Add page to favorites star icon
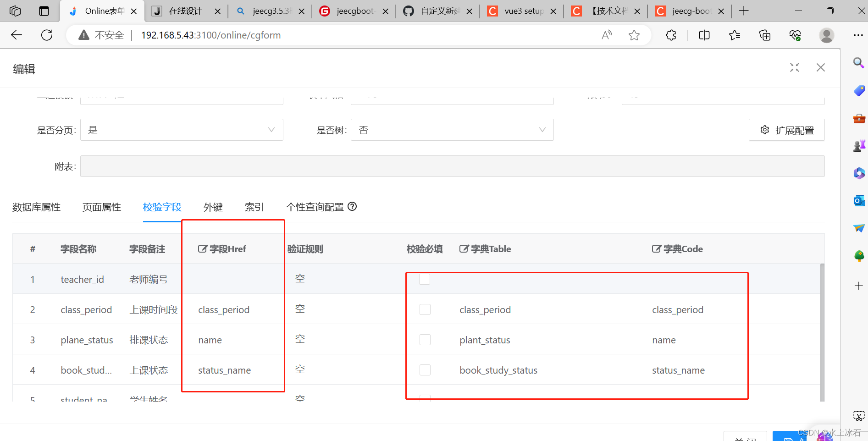 click(x=634, y=35)
